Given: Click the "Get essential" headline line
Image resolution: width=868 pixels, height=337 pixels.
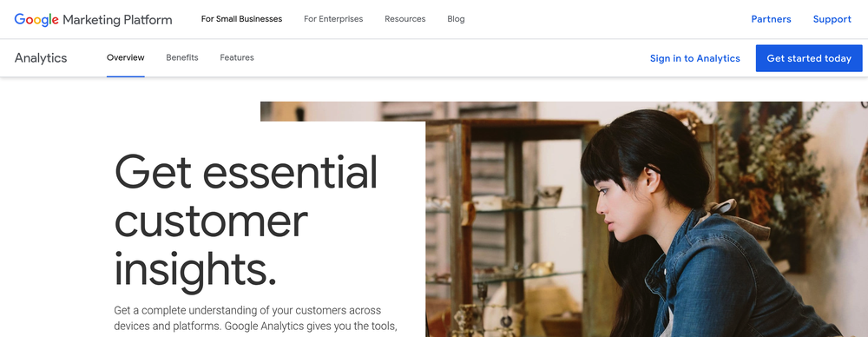Looking at the screenshot, I should tap(246, 171).
